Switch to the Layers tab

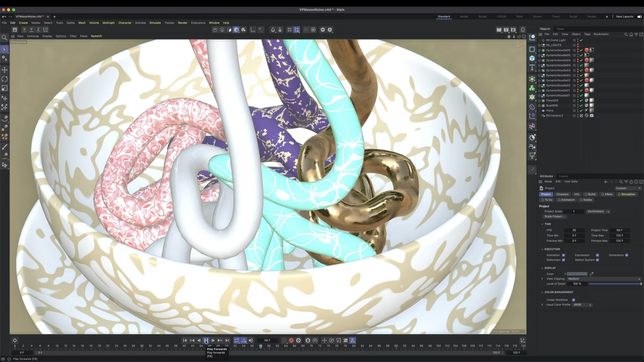pos(563,176)
